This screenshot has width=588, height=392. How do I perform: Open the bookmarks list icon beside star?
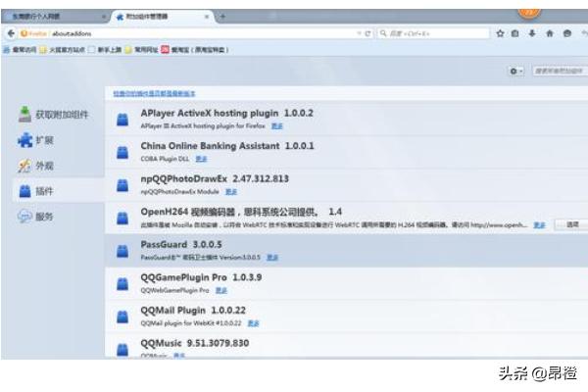coord(515,33)
